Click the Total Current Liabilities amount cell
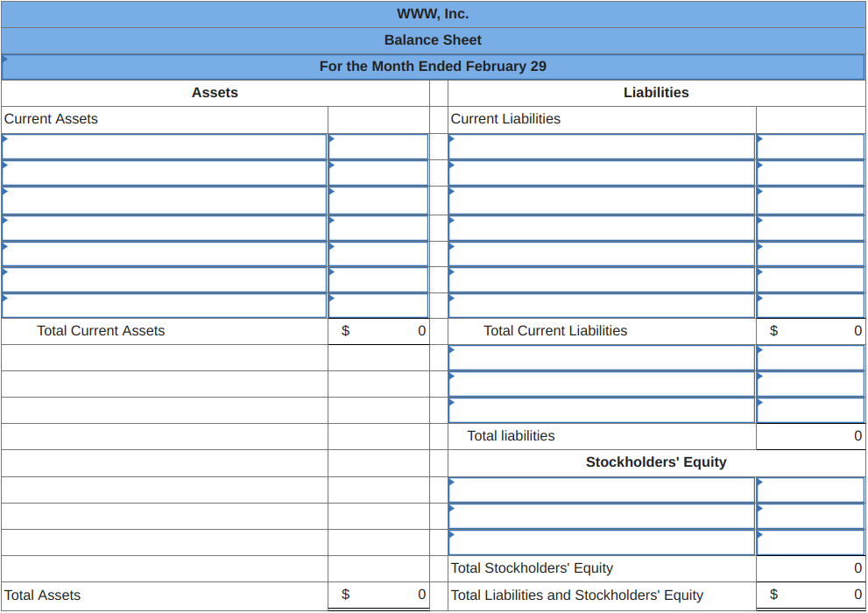Viewport: 868px width, 613px height. (x=810, y=330)
